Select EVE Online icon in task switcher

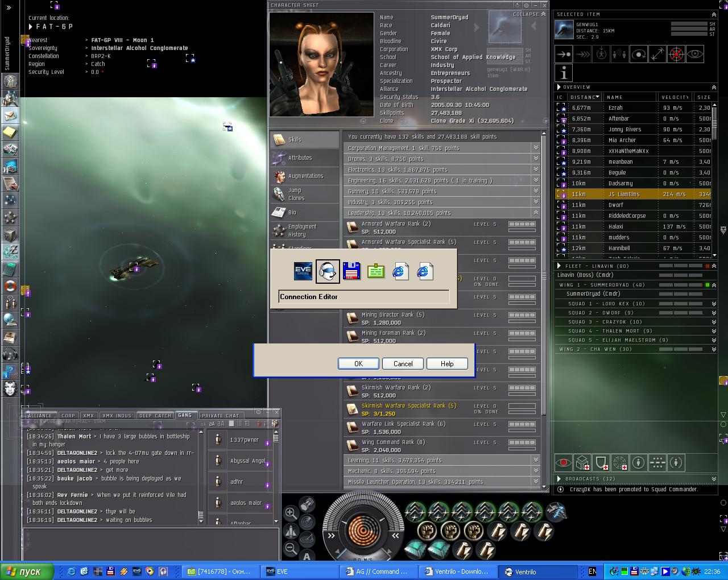click(303, 271)
